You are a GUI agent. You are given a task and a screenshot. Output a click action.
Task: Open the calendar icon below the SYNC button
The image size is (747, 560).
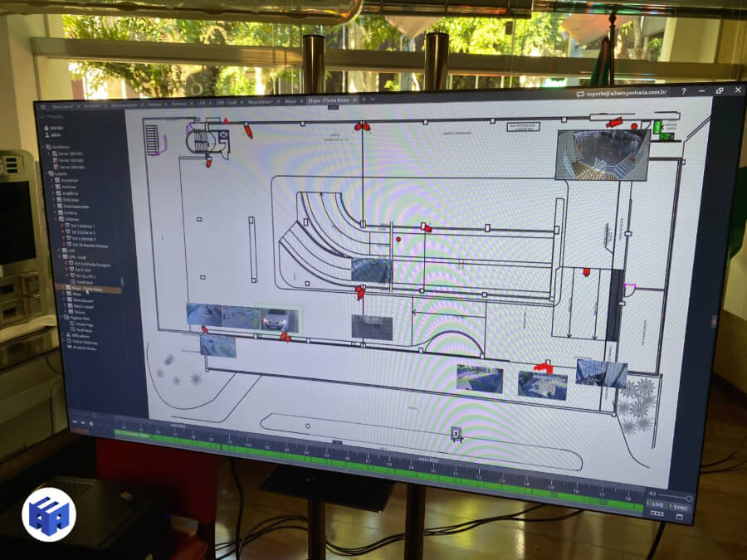(678, 519)
